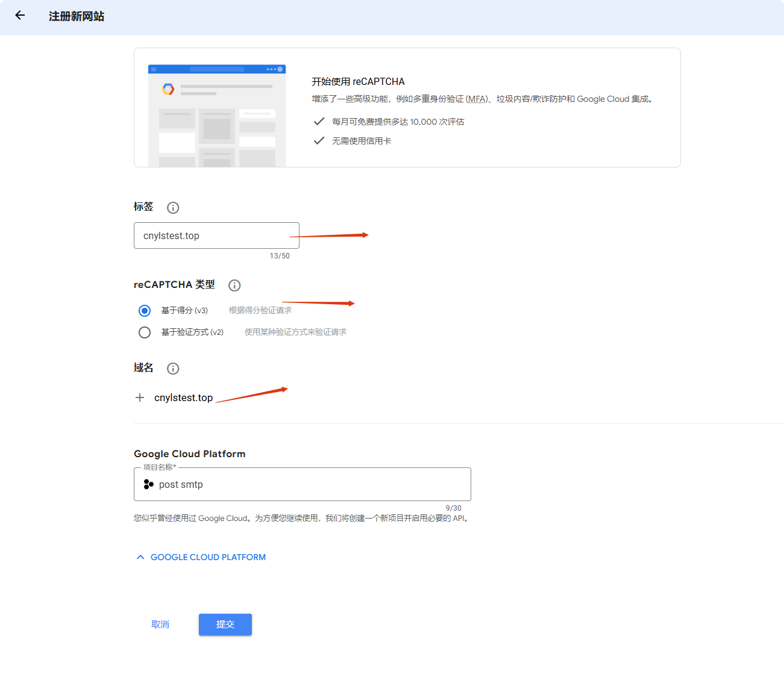Click the back arrow beside 注册新网站
This screenshot has height=689, width=784.
[x=20, y=16]
